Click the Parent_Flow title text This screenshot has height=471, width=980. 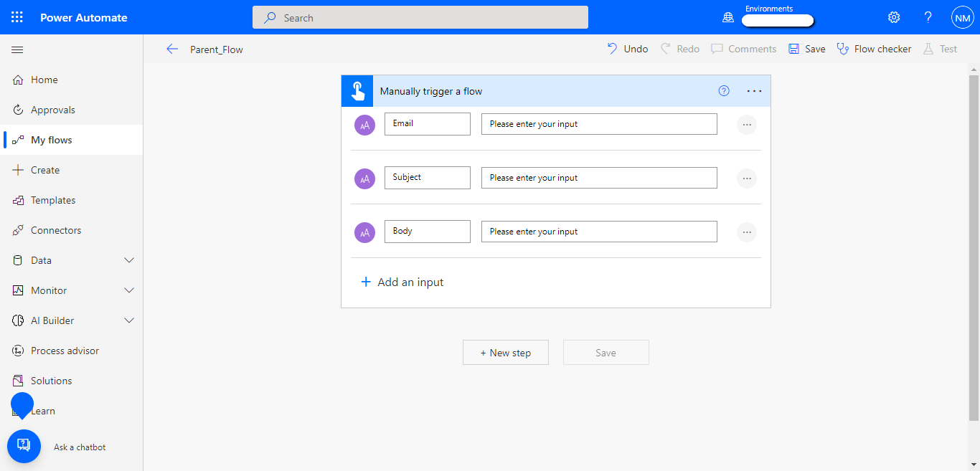[217, 49]
